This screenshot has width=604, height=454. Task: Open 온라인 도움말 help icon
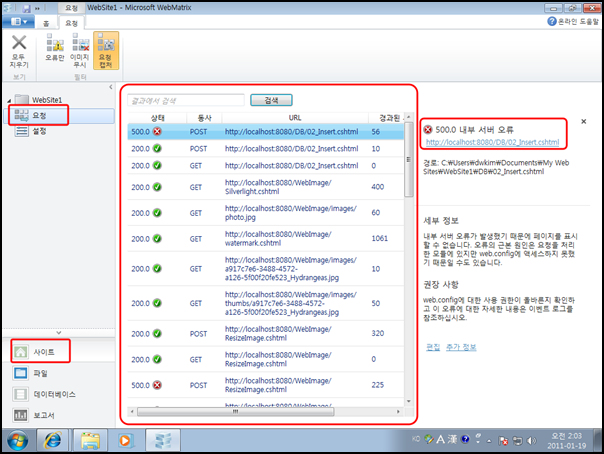point(552,22)
